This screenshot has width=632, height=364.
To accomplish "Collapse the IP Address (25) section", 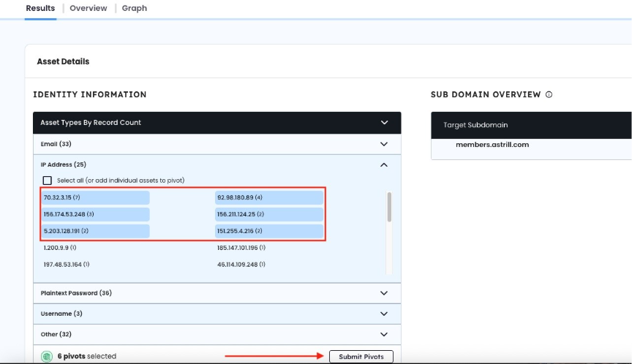I will pyautogui.click(x=217, y=164).
